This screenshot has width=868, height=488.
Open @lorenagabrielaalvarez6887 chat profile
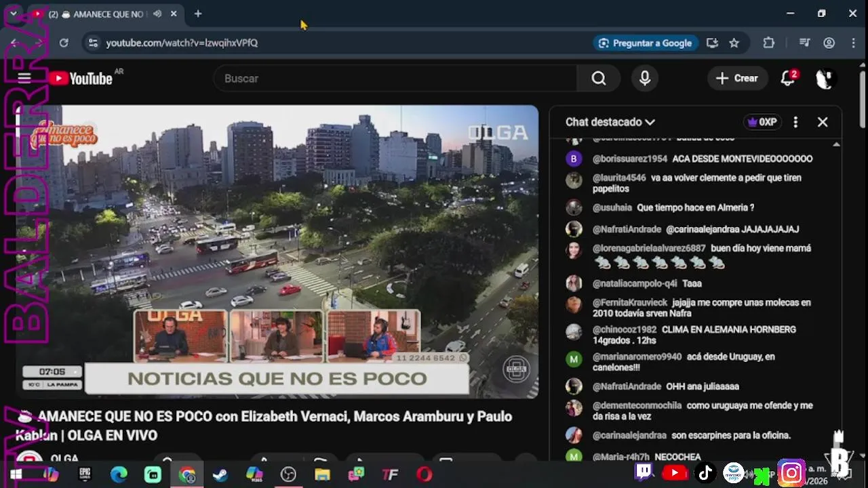tap(649, 248)
